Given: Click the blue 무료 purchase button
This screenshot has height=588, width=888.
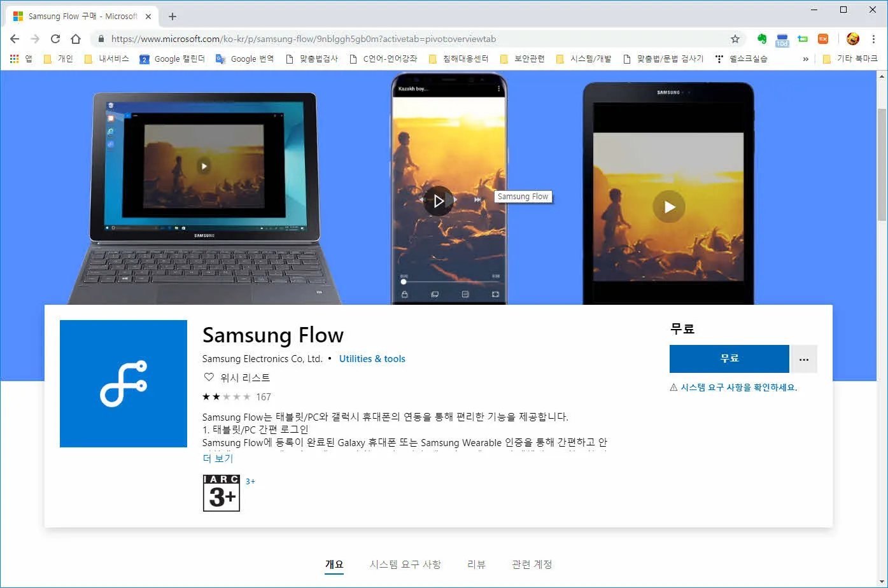Looking at the screenshot, I should coord(729,359).
